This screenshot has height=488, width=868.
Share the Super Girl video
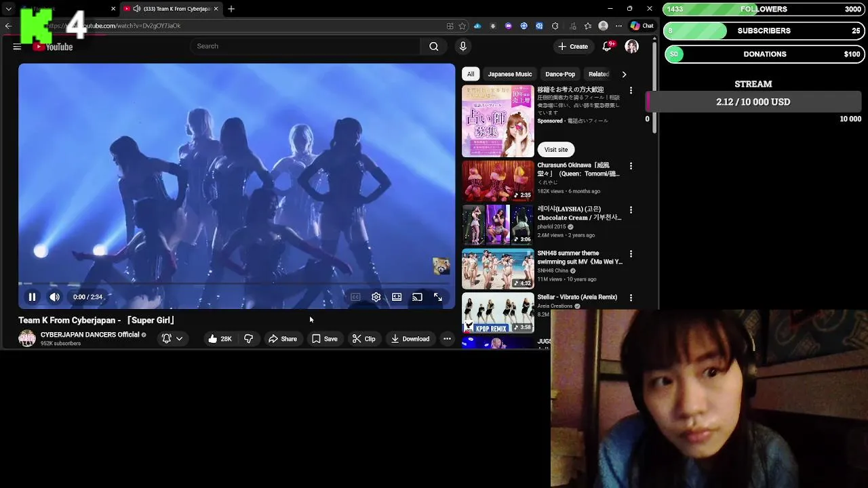pos(282,339)
